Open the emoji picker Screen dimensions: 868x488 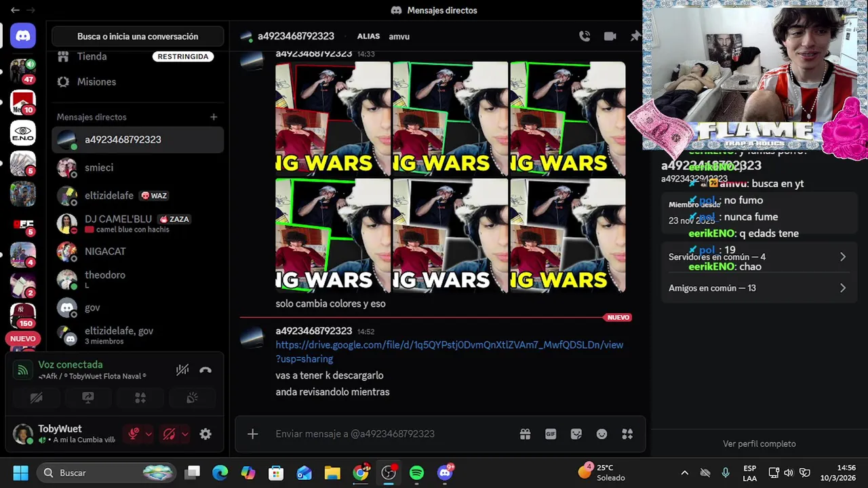[x=601, y=434]
